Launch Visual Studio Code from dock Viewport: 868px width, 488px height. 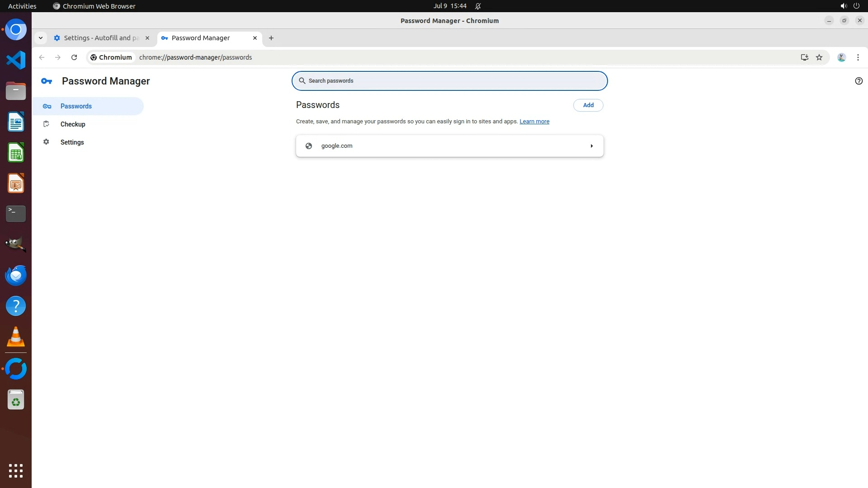[16, 60]
